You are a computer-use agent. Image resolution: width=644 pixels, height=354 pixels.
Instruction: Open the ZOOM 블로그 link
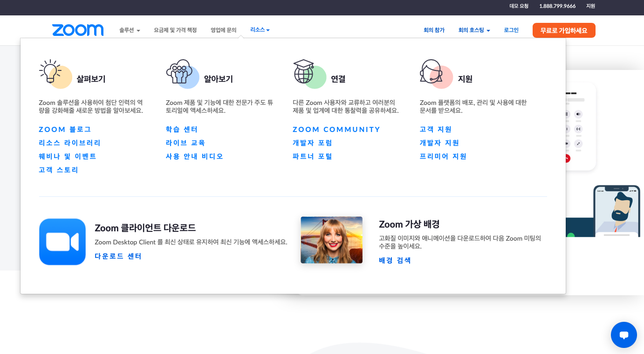pyautogui.click(x=65, y=129)
